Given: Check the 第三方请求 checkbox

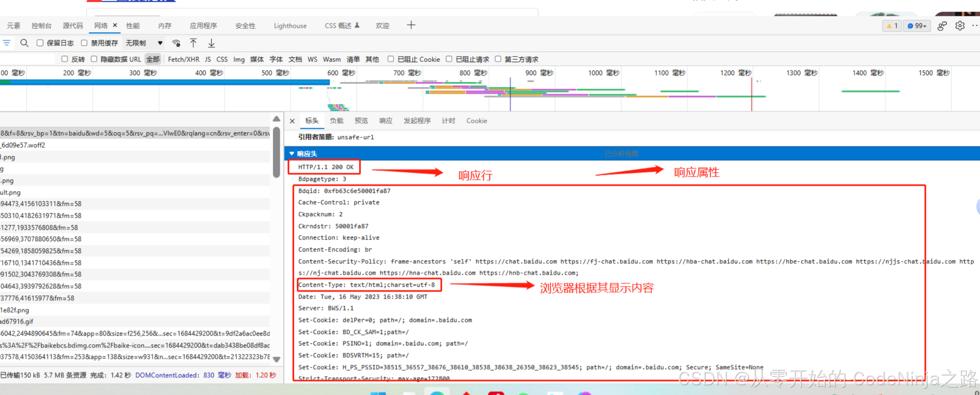Looking at the screenshot, I should tap(498, 59).
